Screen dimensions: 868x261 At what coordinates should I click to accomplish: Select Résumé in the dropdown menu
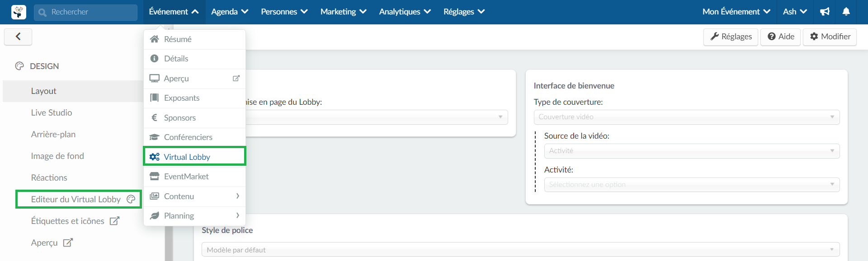194,39
